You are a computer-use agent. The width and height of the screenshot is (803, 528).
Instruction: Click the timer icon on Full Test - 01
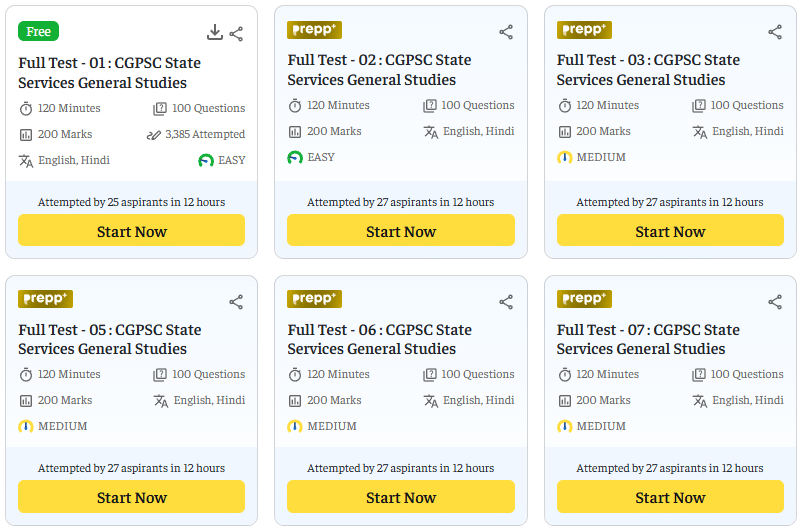click(26, 109)
